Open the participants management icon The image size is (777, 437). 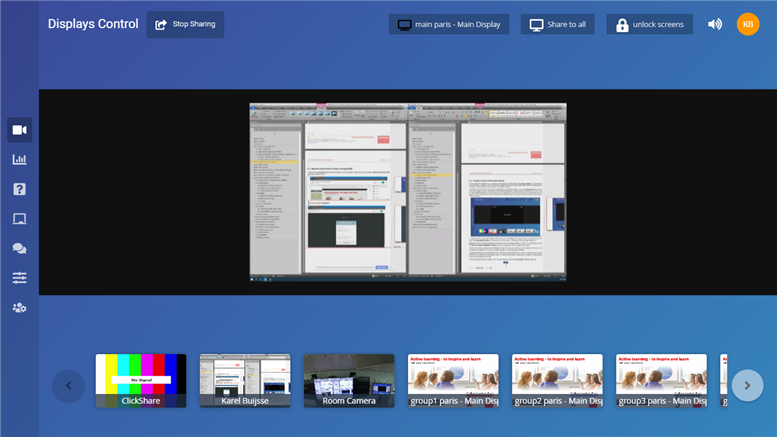click(19, 307)
